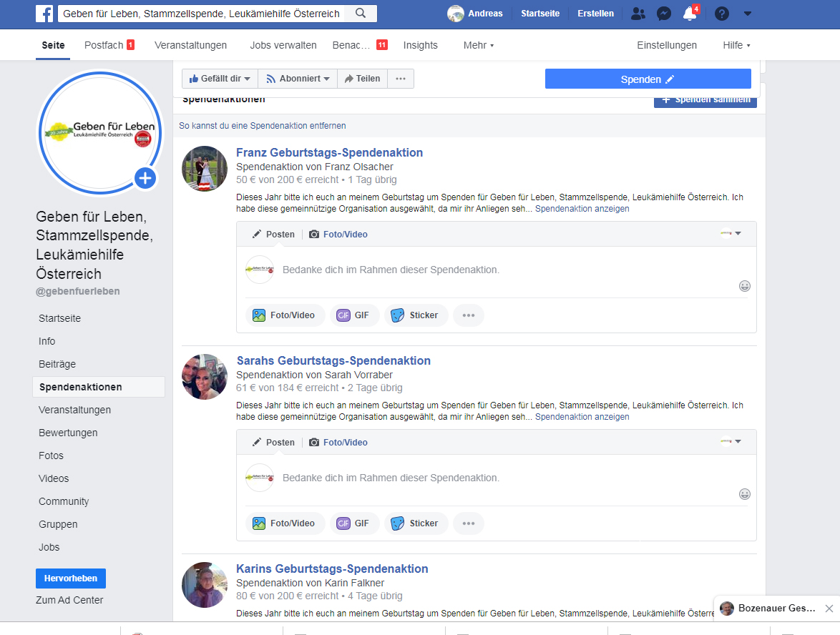Click the emoji smiley in Franz's post box

744,286
